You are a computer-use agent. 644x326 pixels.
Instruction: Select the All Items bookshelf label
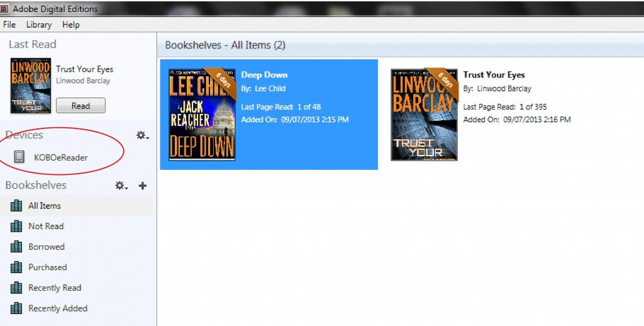45,206
